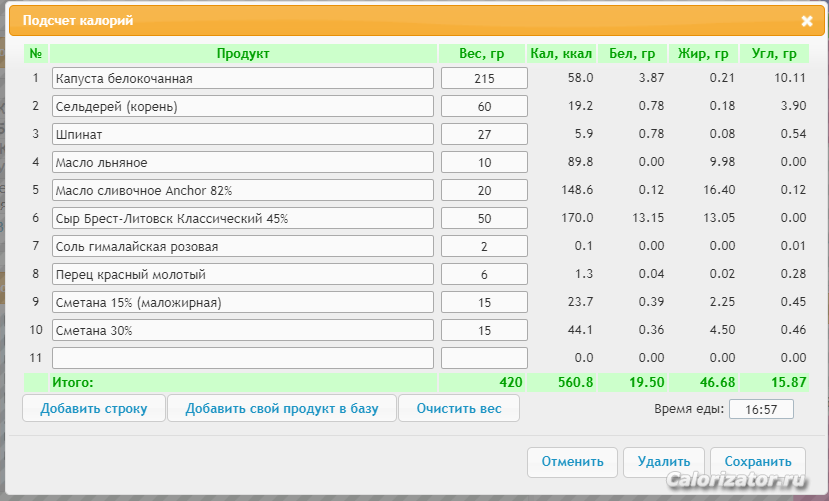Edit the Время еды time field
Screen dimensions: 829x501
(x=761, y=410)
